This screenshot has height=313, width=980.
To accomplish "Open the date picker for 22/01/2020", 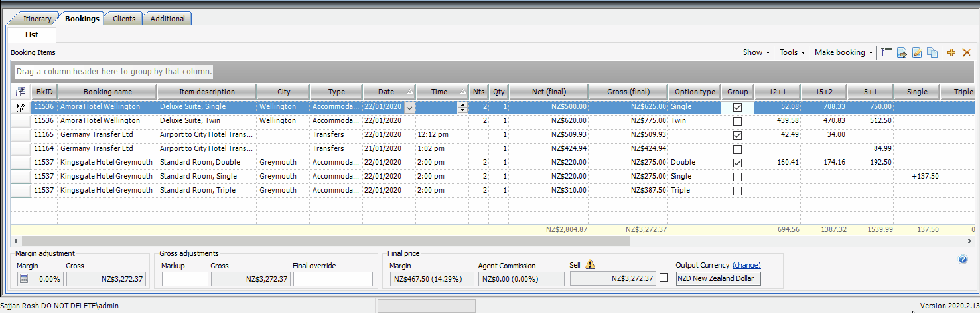I will (409, 107).
